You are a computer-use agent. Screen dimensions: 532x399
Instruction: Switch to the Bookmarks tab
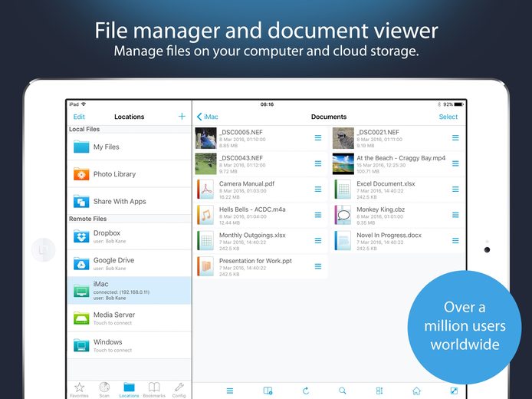pos(154,390)
